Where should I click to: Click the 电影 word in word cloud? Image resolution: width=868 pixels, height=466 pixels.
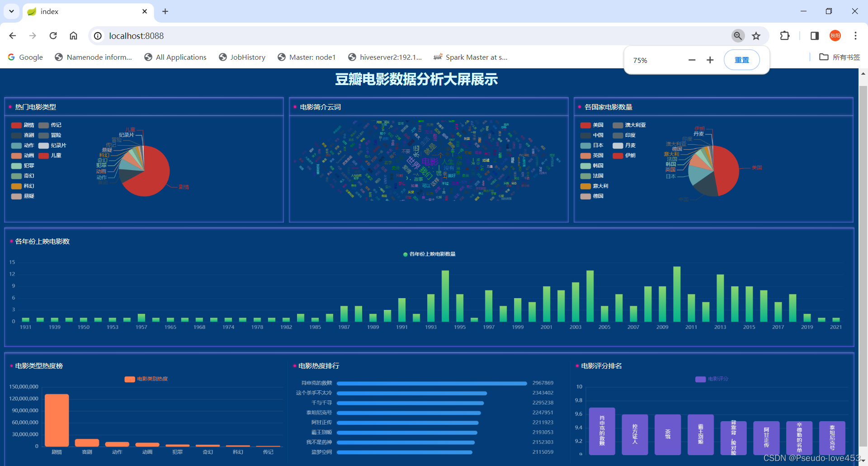pos(429,162)
